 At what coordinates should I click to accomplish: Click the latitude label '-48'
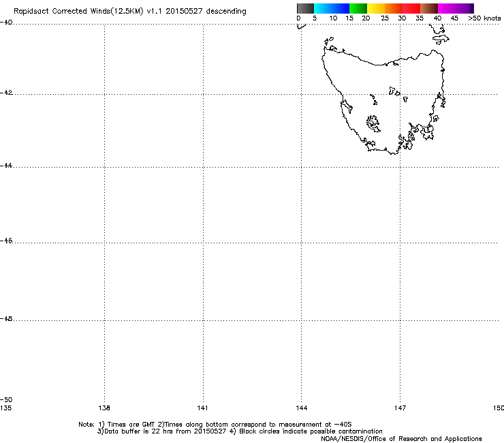coord(6,318)
